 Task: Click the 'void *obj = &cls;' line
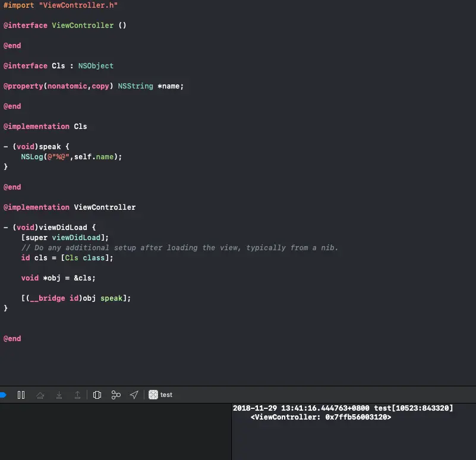pos(58,278)
